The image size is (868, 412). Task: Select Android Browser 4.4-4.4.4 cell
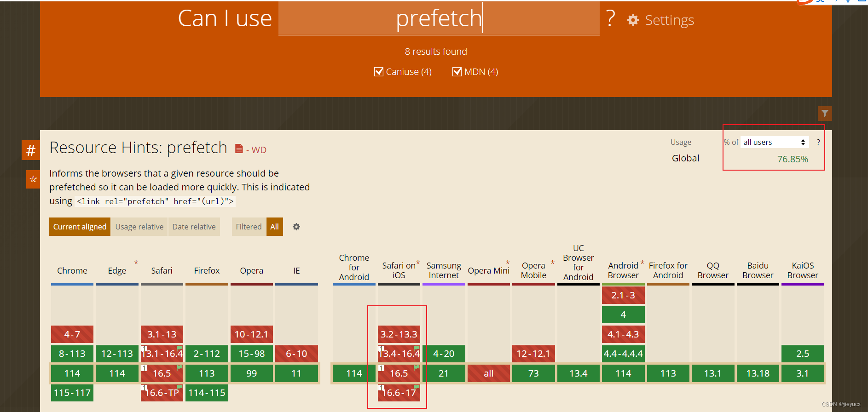623,354
